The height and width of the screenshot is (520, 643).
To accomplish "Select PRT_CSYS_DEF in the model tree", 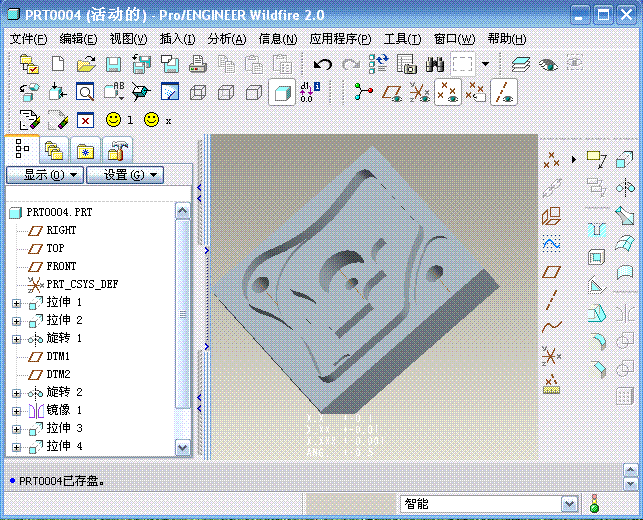I will click(82, 284).
